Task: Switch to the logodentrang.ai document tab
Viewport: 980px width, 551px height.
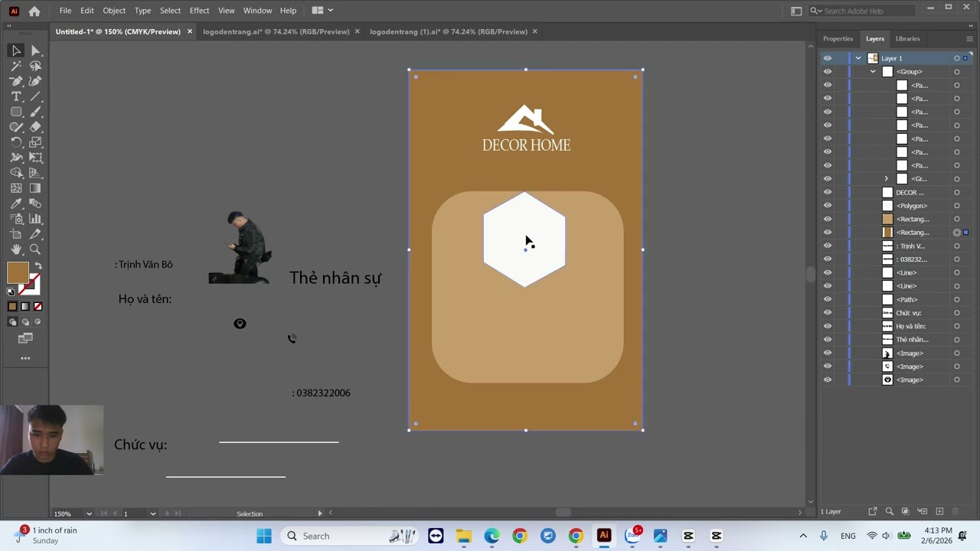Action: 276,31
